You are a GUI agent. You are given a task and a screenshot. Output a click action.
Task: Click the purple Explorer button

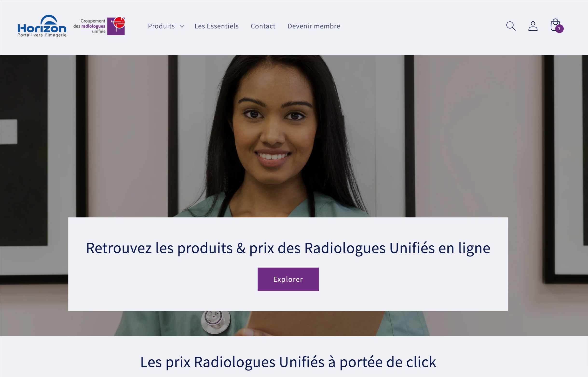click(288, 279)
